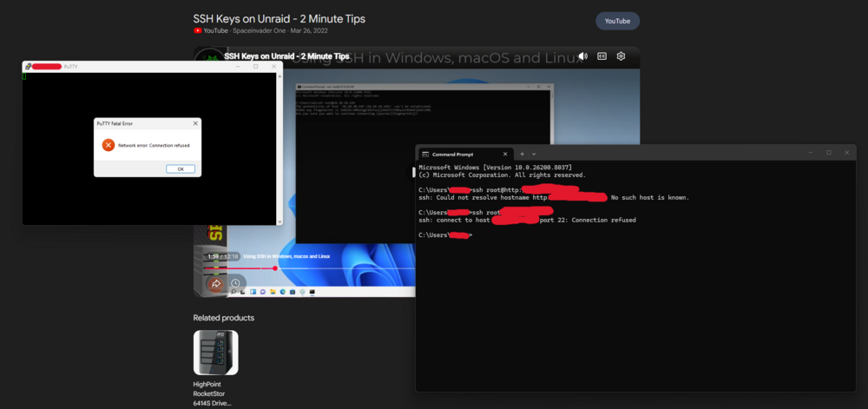Minimize the PuTTY window

[238, 66]
